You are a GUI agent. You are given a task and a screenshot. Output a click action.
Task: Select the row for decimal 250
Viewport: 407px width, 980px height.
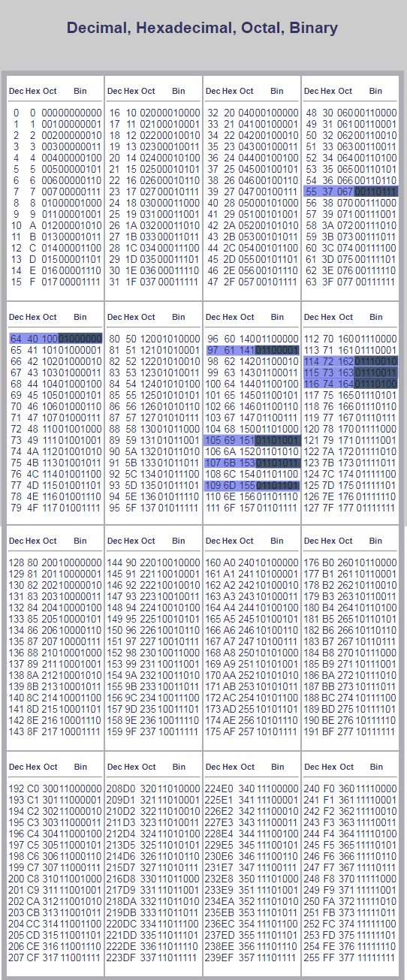click(x=350, y=901)
